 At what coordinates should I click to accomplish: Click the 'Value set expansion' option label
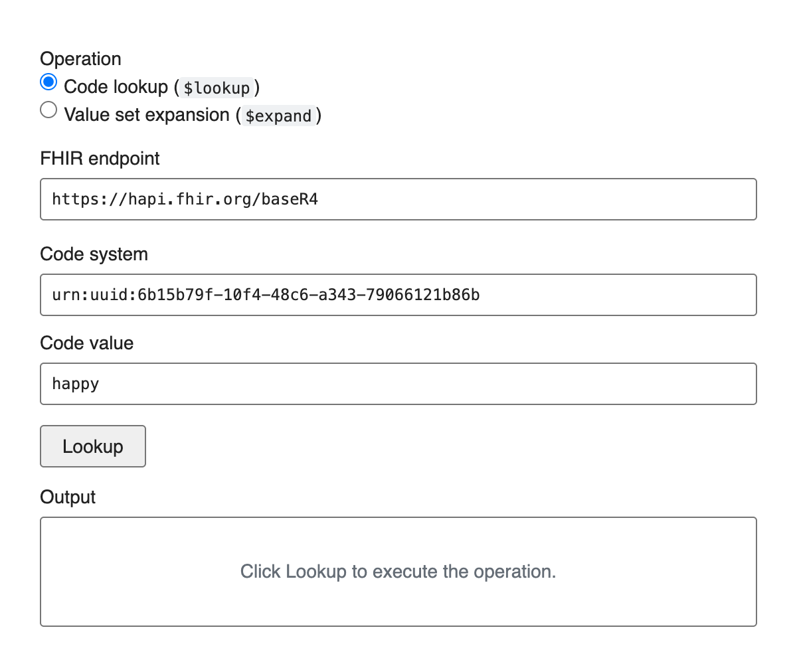coord(147,115)
